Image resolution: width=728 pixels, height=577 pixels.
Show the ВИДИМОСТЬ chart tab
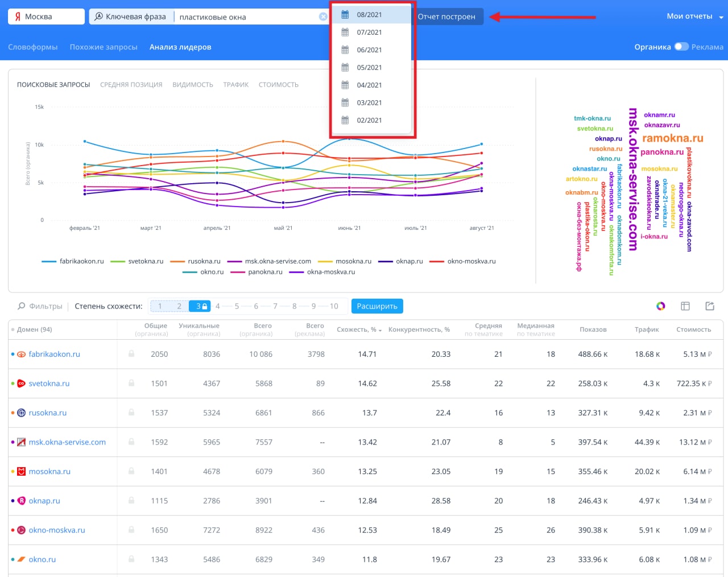coord(193,85)
